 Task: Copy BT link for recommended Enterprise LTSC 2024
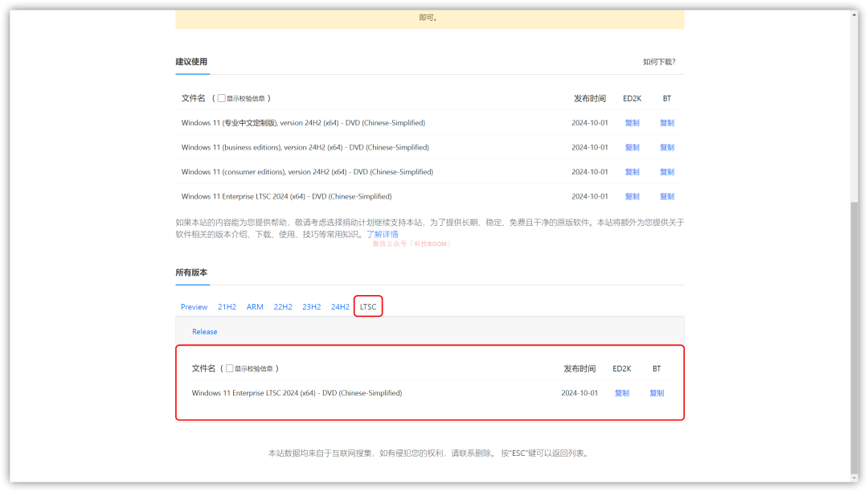click(x=667, y=196)
